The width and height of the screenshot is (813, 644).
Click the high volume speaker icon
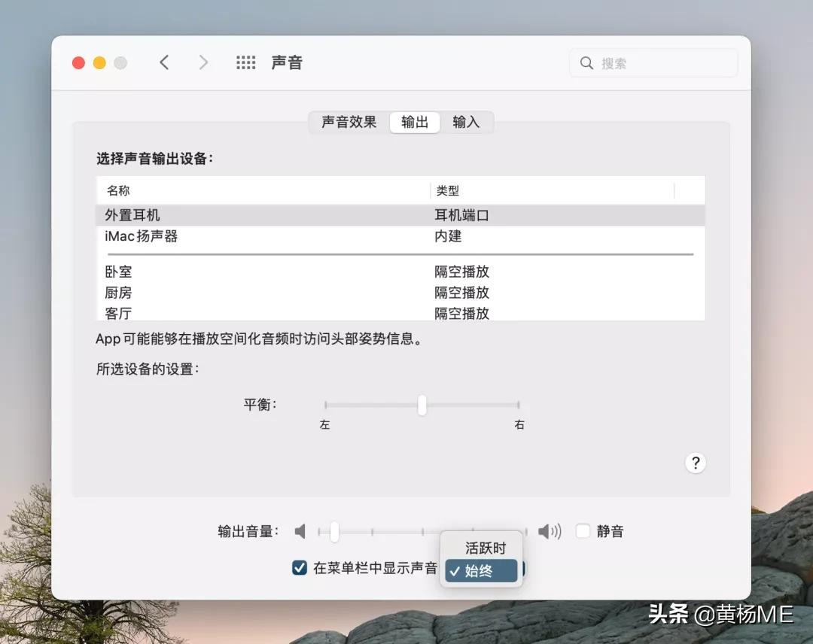click(550, 531)
